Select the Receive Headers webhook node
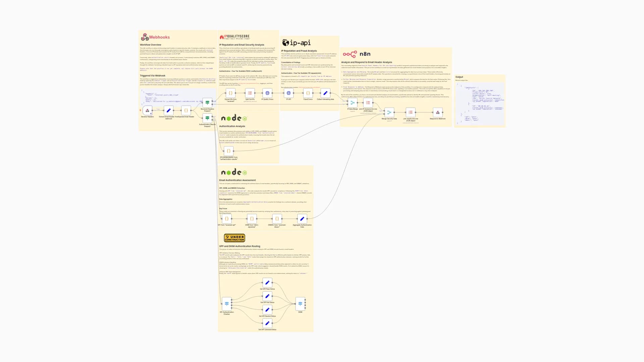This screenshot has height=362, width=644. [147, 110]
